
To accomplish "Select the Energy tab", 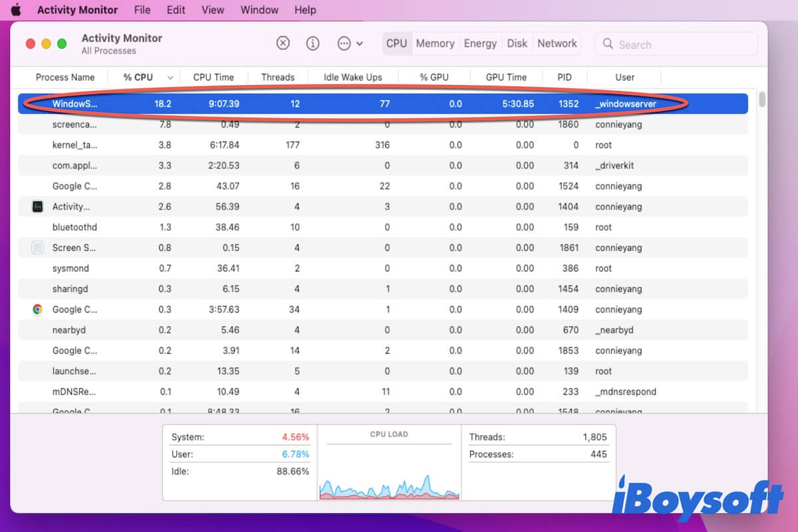I will (x=480, y=43).
